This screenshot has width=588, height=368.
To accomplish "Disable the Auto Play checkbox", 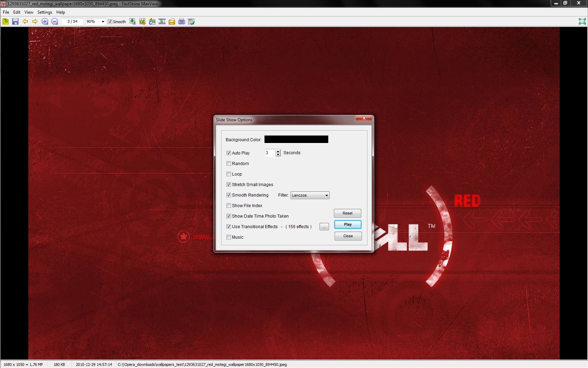I will coord(229,153).
